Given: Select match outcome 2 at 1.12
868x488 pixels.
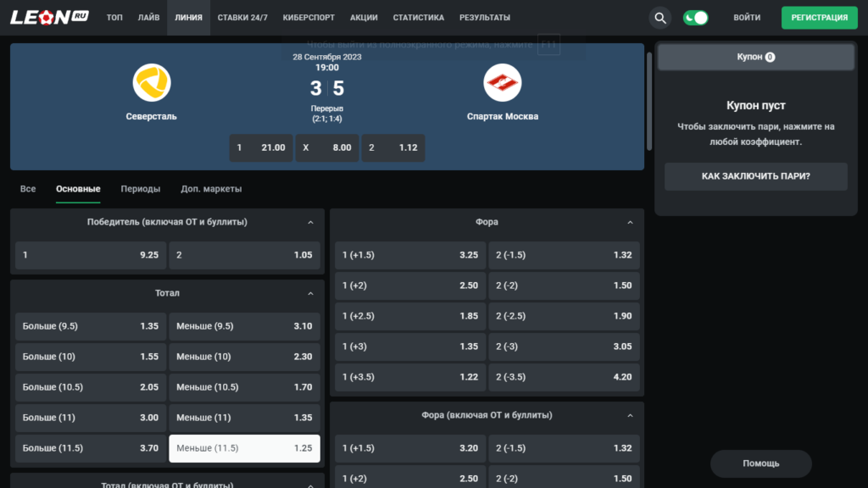Looking at the screenshot, I should (x=393, y=147).
